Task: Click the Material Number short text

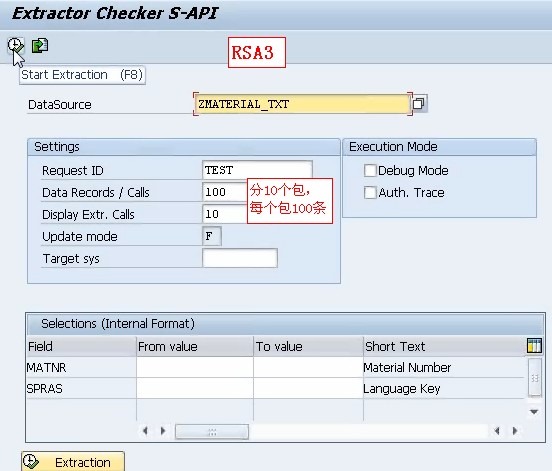Action: tap(407, 368)
